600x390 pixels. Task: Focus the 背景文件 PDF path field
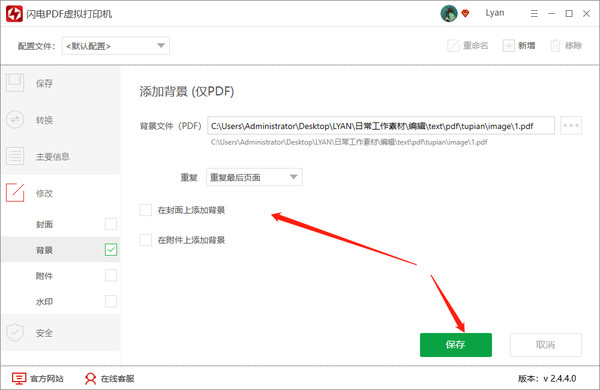tap(381, 126)
